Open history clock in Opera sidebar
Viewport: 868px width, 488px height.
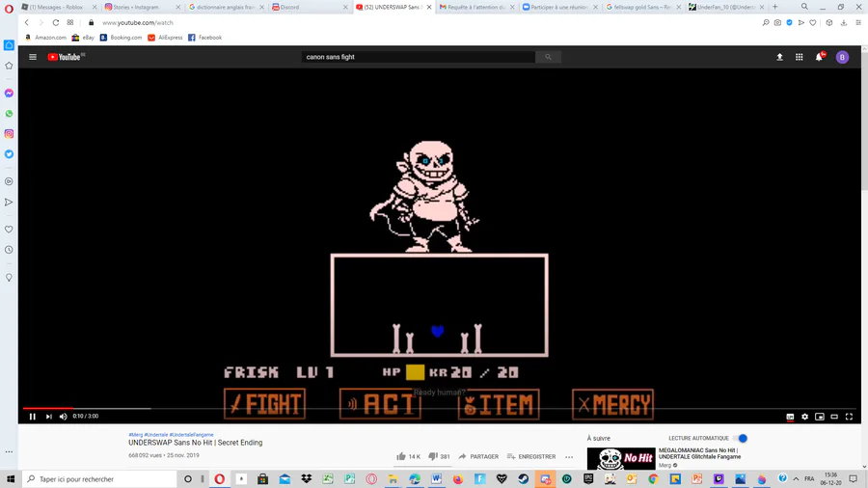9,250
